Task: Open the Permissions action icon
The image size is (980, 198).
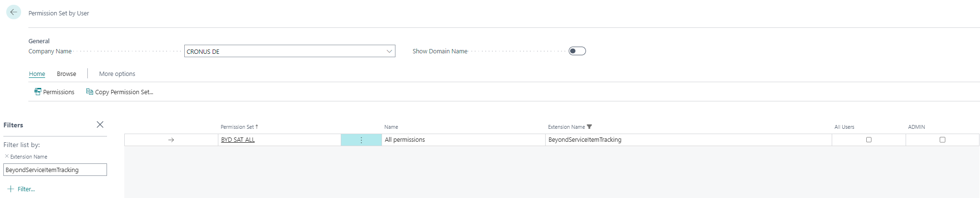Action: (38, 92)
